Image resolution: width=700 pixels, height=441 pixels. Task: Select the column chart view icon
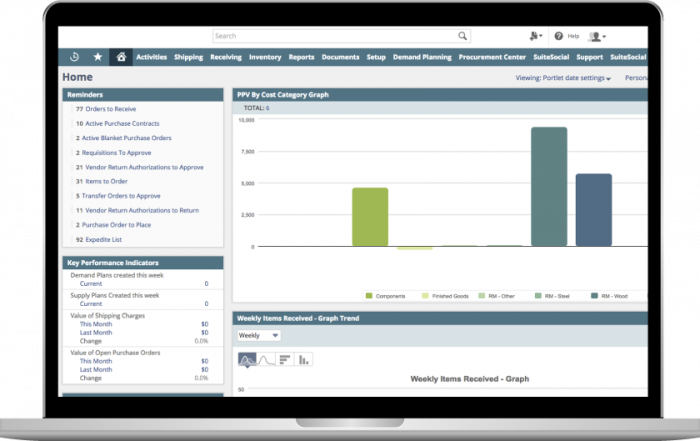click(304, 360)
